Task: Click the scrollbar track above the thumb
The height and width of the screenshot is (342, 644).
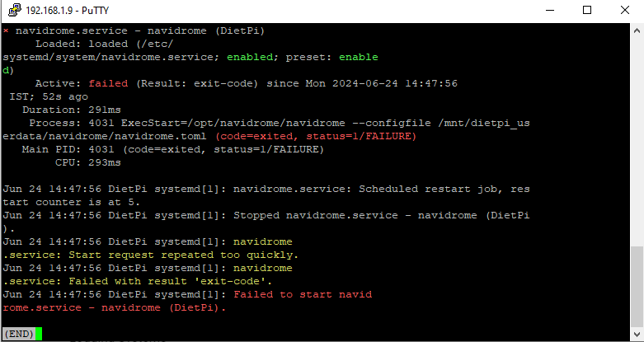Action: pyautogui.click(x=637, y=142)
